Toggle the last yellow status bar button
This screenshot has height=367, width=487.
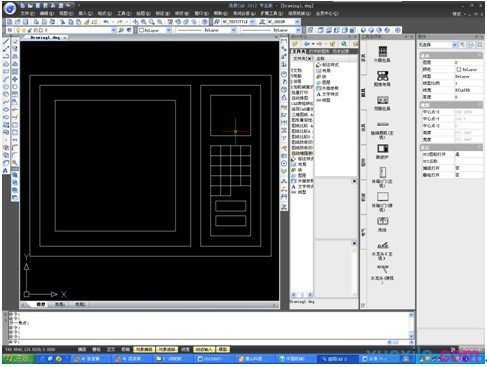pyautogui.click(x=222, y=349)
